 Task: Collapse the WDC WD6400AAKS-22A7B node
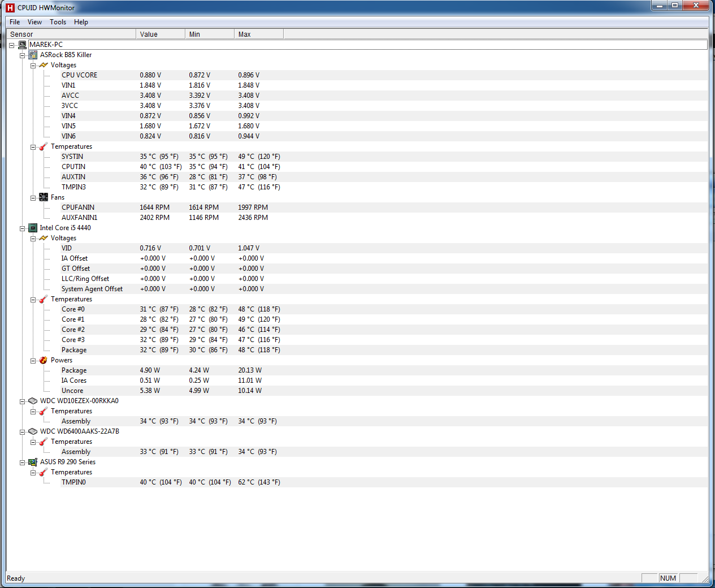22,432
